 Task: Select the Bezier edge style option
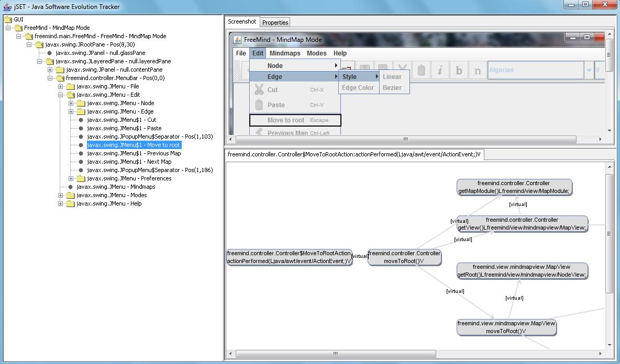[x=392, y=88]
